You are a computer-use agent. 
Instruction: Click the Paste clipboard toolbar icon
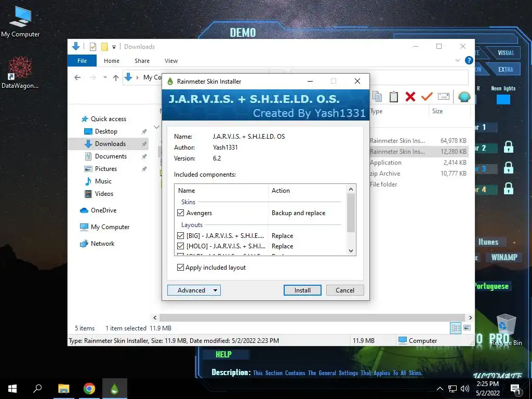pyautogui.click(x=394, y=97)
